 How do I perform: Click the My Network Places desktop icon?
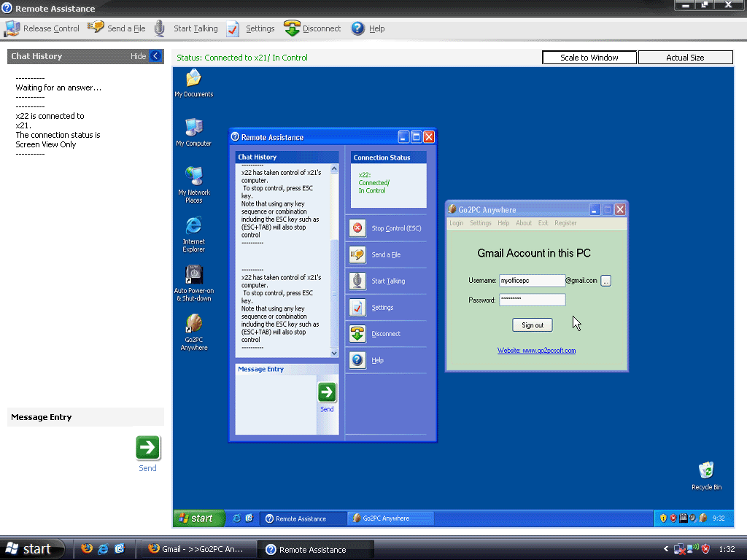tap(193, 185)
